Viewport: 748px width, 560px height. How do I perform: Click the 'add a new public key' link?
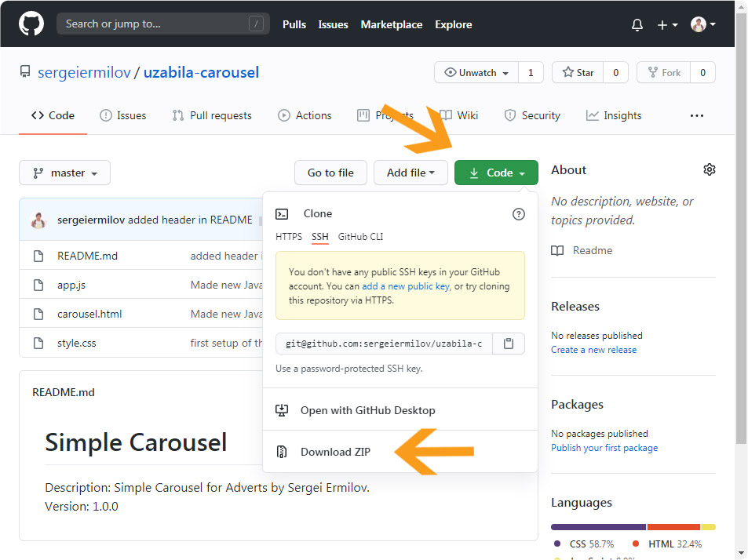(x=406, y=286)
